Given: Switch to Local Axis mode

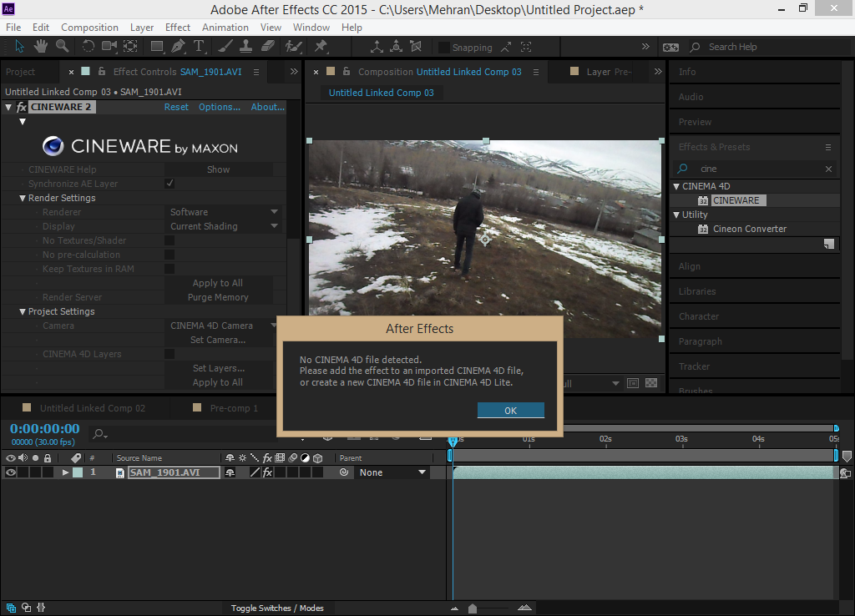Looking at the screenshot, I should tap(377, 47).
